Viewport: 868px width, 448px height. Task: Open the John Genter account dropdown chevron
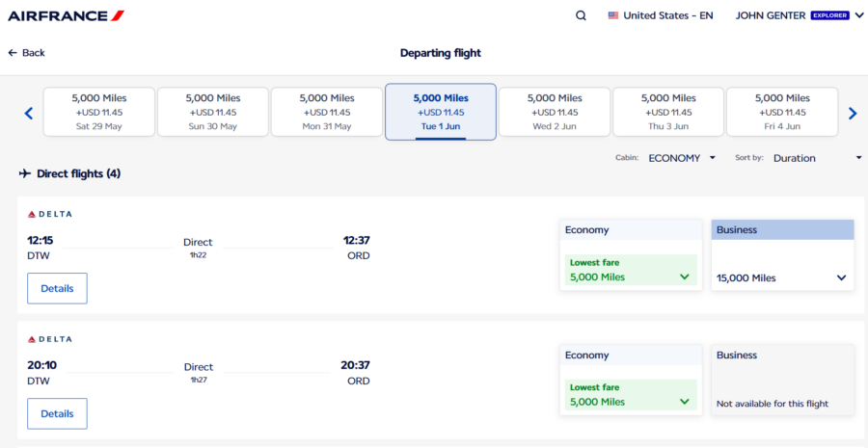pyautogui.click(x=859, y=16)
